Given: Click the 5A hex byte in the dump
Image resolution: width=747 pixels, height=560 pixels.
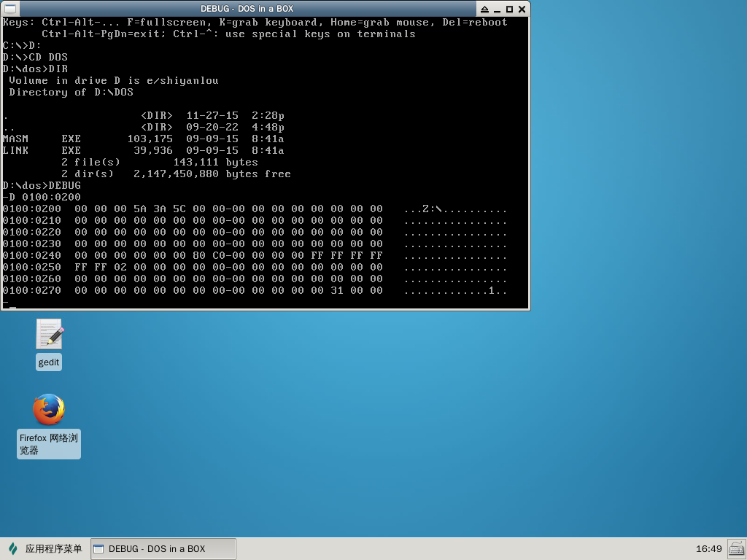Looking at the screenshot, I should pyautogui.click(x=140, y=209).
